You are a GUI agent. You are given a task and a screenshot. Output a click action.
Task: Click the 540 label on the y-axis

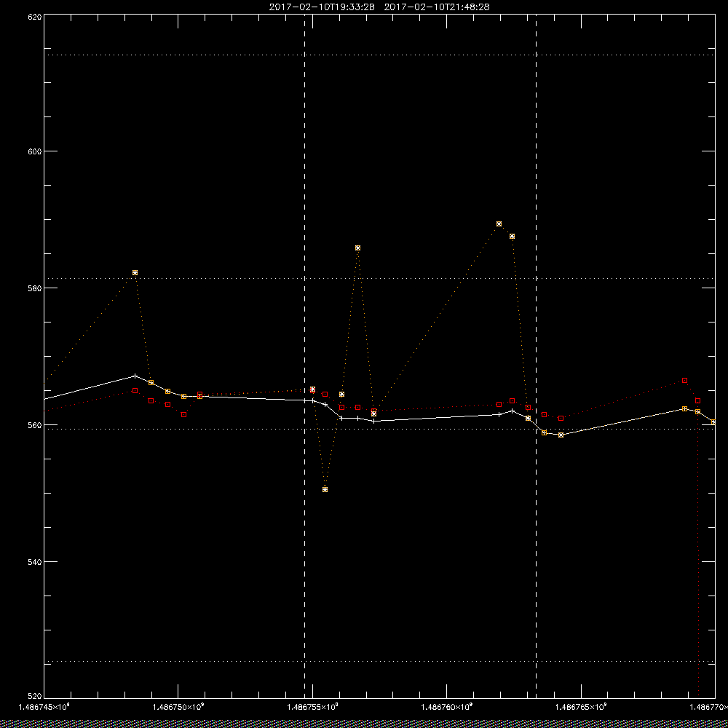(36, 562)
